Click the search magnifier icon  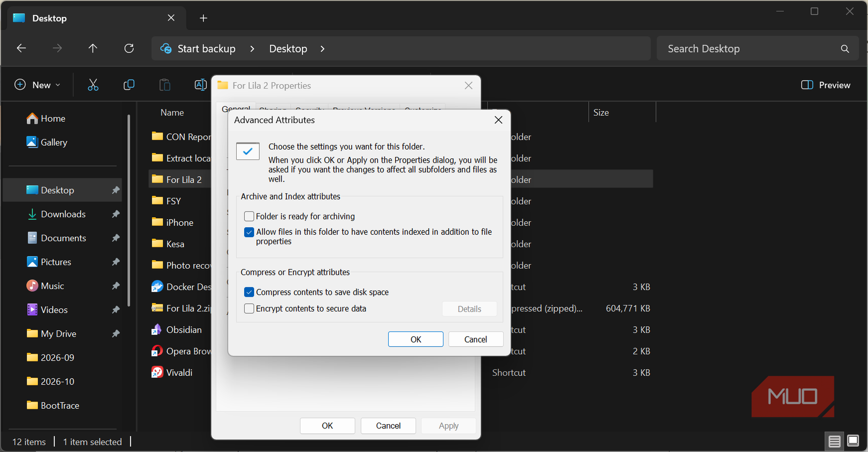(845, 49)
